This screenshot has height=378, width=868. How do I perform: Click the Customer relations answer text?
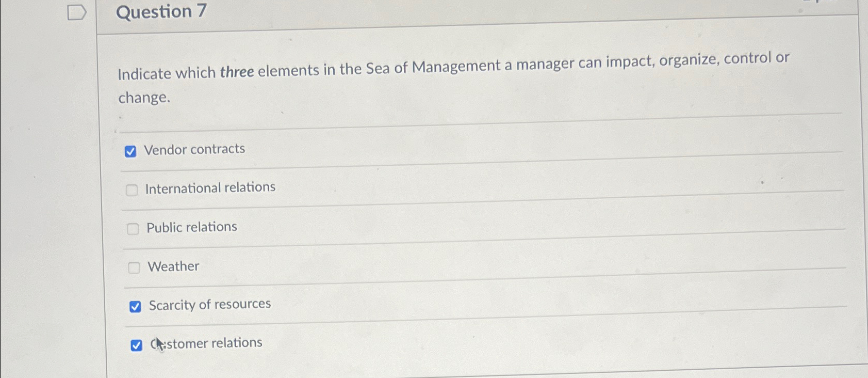(205, 343)
